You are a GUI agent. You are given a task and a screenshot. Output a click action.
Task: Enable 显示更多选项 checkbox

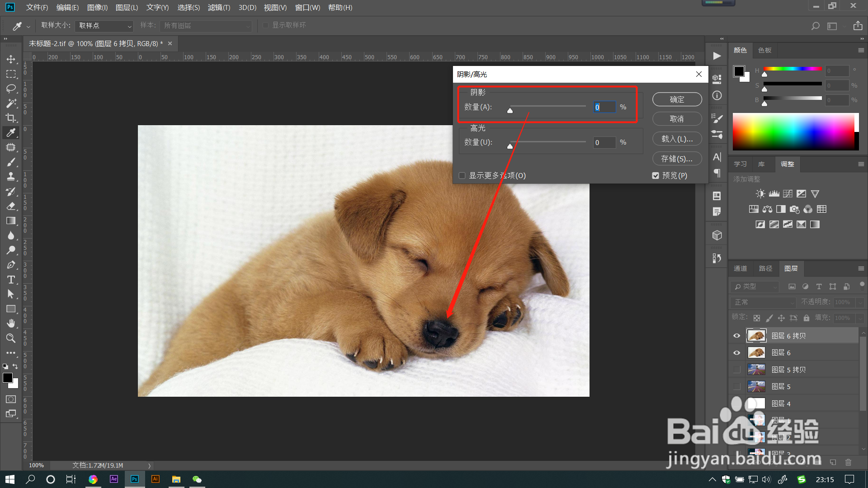[x=462, y=176]
